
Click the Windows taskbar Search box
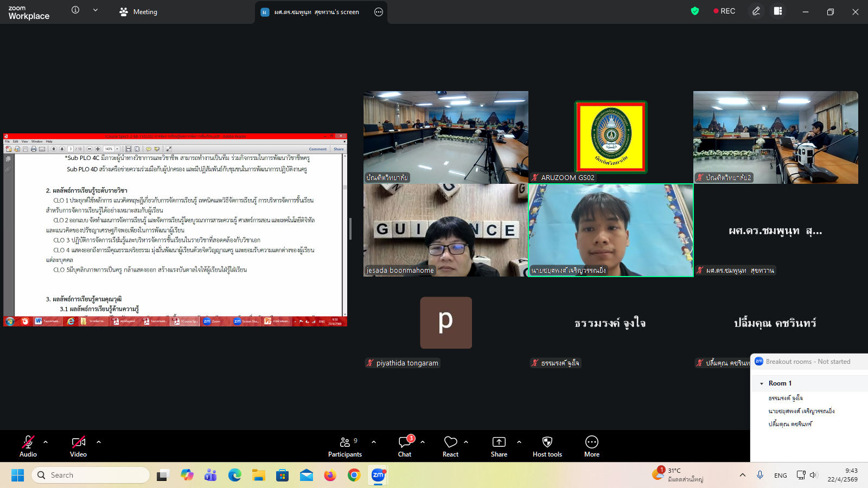[x=91, y=475]
